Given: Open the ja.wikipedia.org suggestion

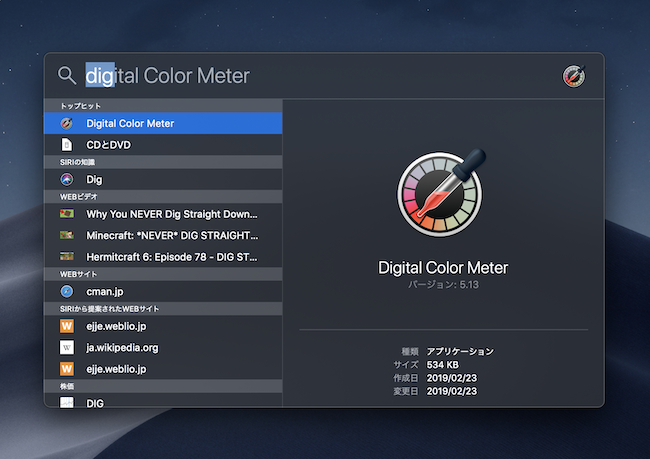Looking at the screenshot, I should coord(163,347).
